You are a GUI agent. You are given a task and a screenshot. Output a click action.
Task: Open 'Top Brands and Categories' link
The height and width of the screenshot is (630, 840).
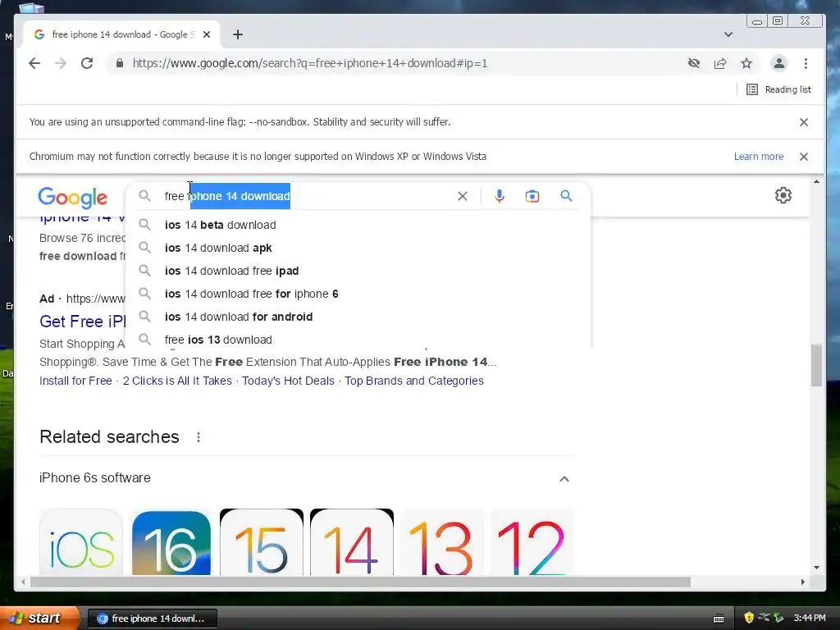[x=414, y=381]
